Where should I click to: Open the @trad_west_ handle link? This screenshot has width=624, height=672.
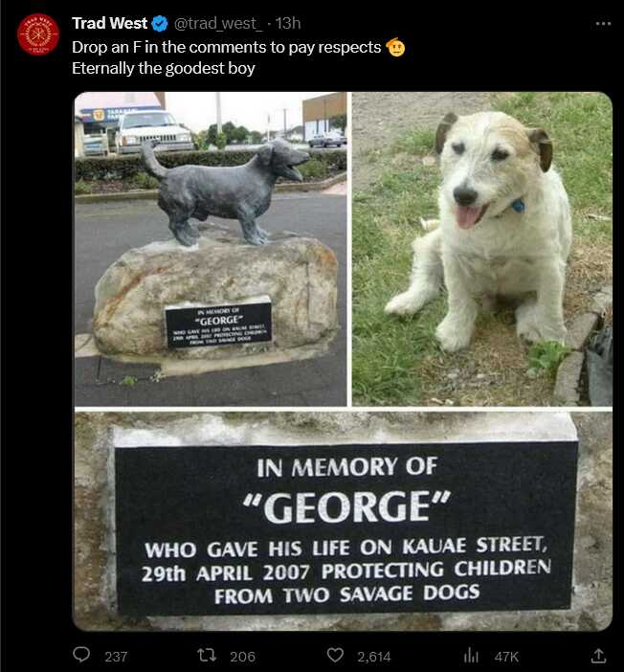point(217,24)
